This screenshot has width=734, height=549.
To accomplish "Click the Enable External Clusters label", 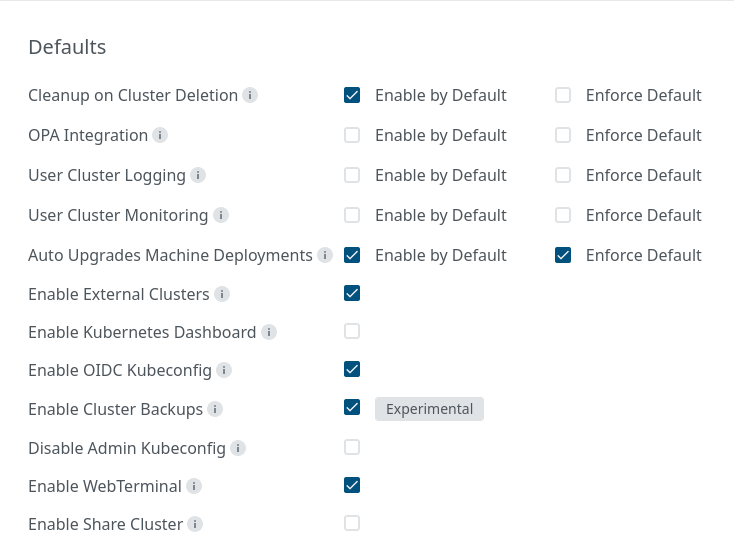I will (x=119, y=294).
